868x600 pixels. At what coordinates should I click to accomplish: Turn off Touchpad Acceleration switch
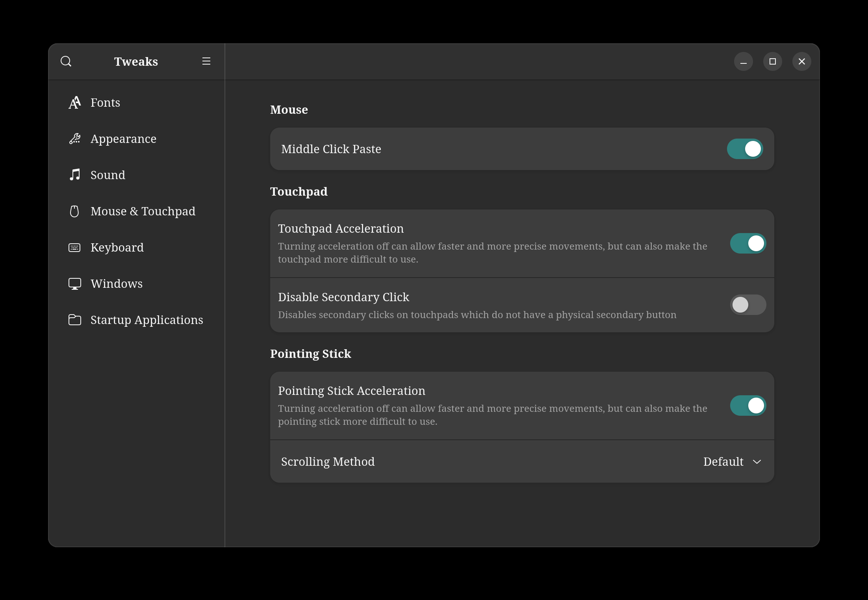748,243
